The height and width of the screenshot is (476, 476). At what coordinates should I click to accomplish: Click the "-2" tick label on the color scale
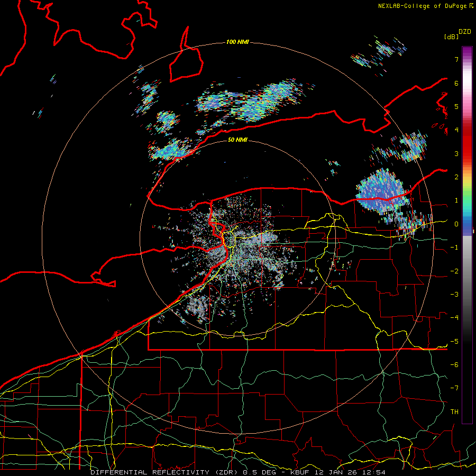(x=454, y=271)
